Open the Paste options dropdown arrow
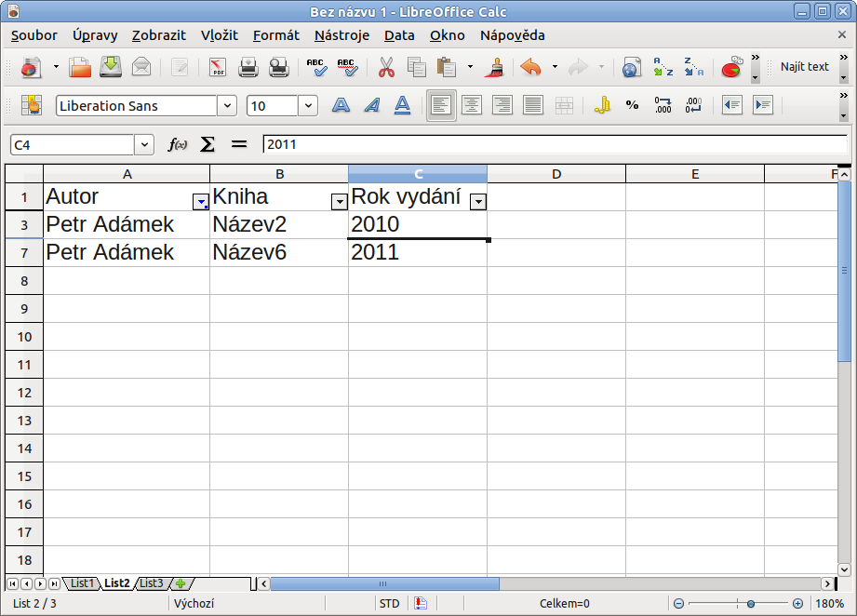 tap(470, 67)
